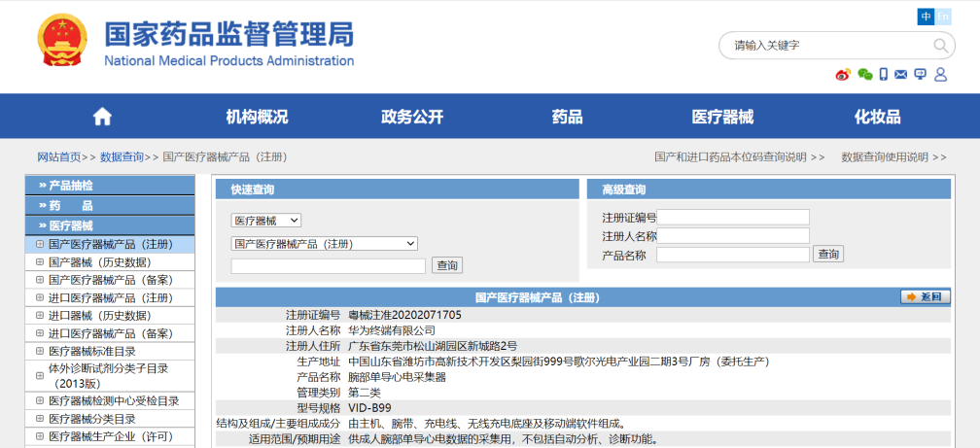The height and width of the screenshot is (448, 980).
Task: Click the search magnifier icon
Action: [x=941, y=45]
